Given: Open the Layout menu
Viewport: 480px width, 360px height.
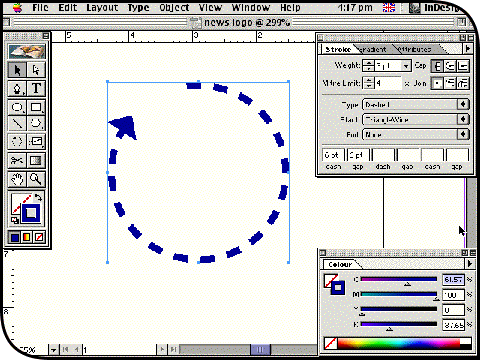Looking at the screenshot, I should 102,7.
